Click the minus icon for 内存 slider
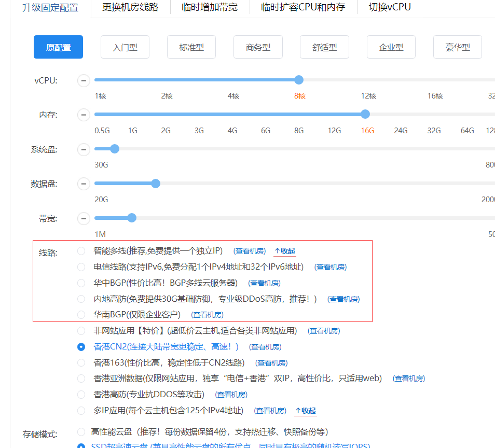This screenshot has width=495, height=448. click(x=84, y=115)
